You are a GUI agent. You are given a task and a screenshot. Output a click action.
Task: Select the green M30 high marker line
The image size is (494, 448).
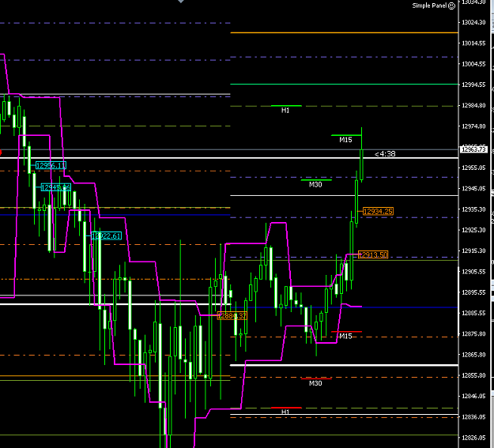[x=316, y=180]
